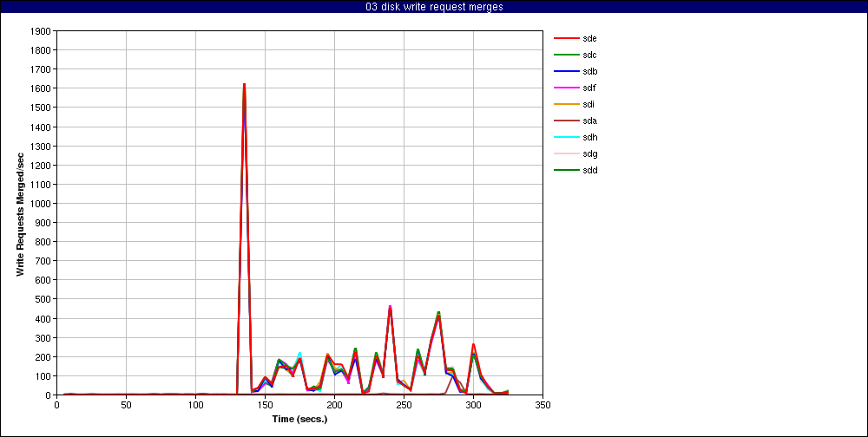
Task: Click the peak near 430 at 275 seconds
Action: (x=438, y=313)
